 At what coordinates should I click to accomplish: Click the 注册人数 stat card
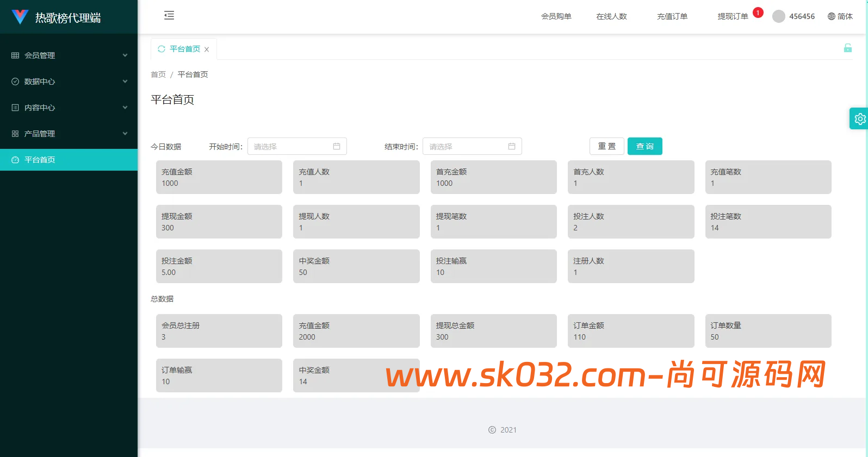[x=631, y=266]
